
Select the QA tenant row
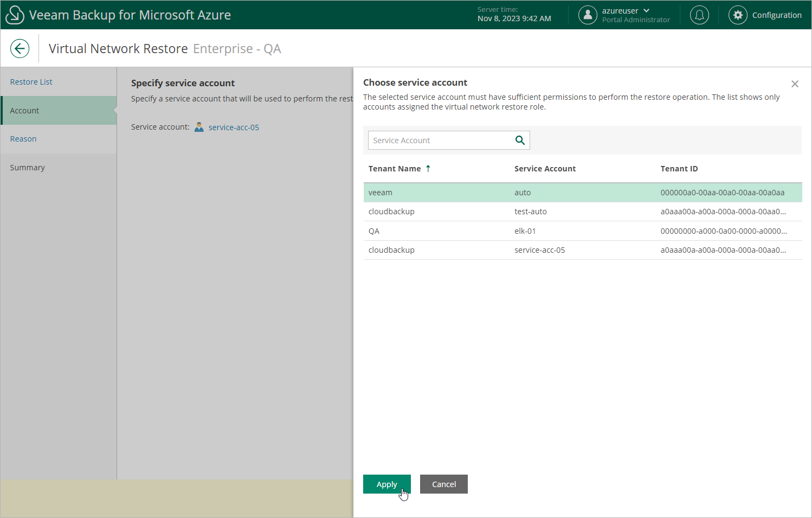point(583,231)
